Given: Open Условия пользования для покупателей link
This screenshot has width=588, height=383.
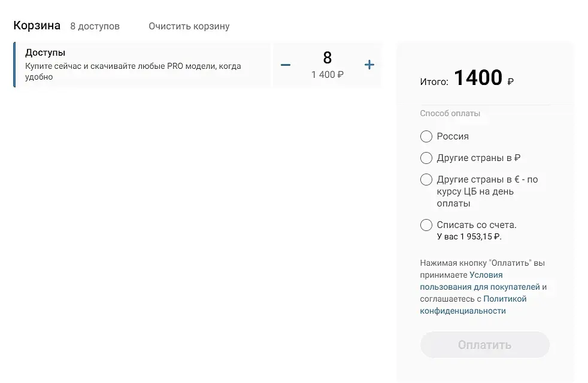Looking at the screenshot, I should click(480, 287).
